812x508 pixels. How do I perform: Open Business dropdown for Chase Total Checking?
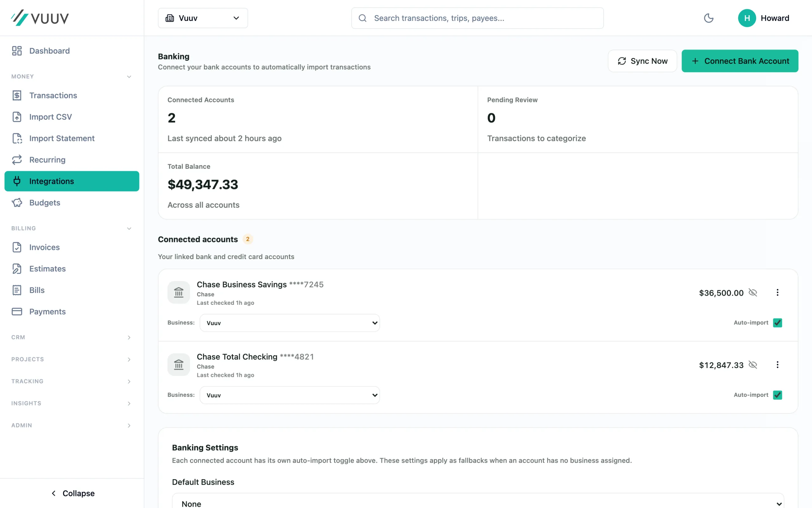tap(290, 395)
